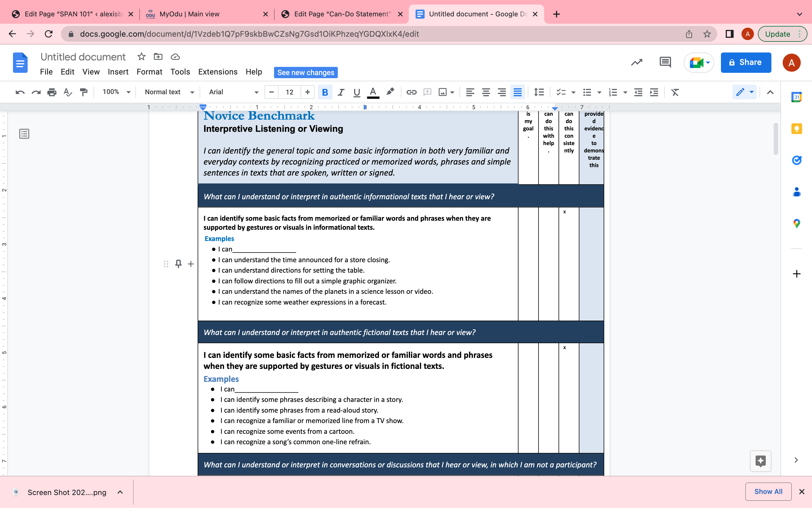This screenshot has width=812, height=508.
Task: Open line and paragraph spacing
Action: click(x=539, y=92)
